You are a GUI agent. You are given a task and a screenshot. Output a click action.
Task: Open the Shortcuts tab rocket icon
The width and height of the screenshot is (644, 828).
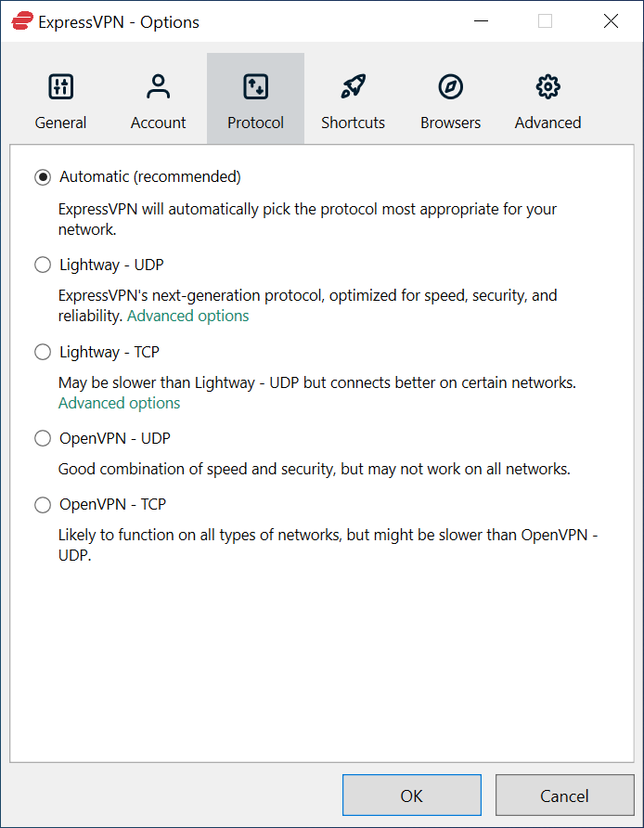click(x=354, y=86)
